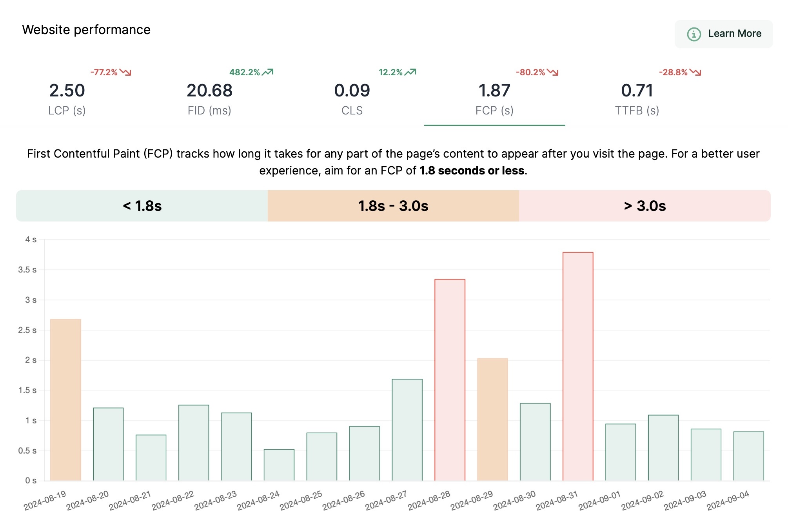This screenshot has width=788, height=532.
Task: Click the 0.09 CLS value
Action: pos(352,91)
